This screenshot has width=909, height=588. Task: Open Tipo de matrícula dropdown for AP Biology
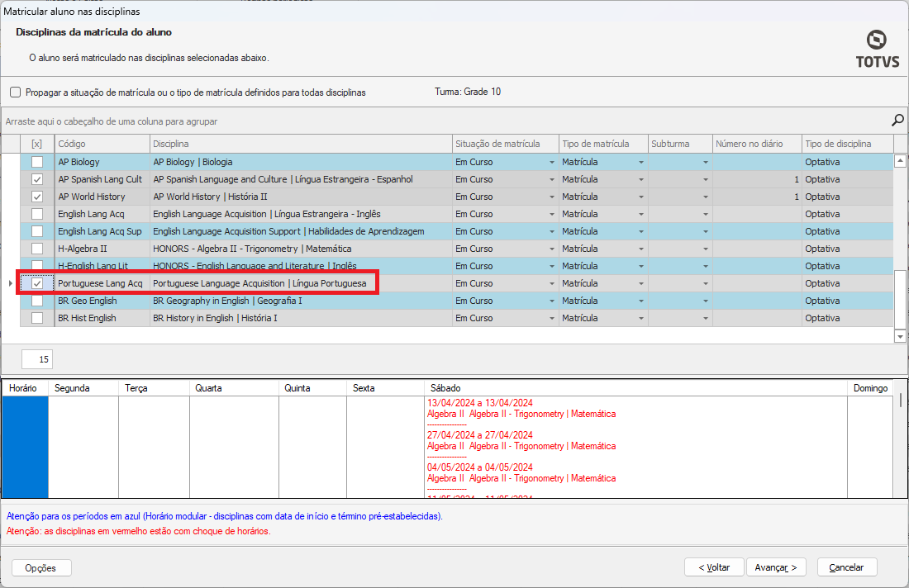coord(641,162)
